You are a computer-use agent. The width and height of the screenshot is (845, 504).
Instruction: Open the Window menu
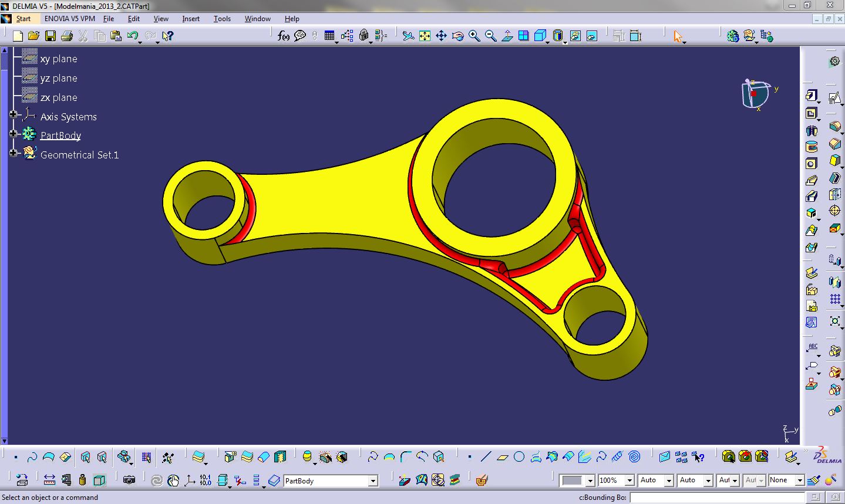[258, 19]
